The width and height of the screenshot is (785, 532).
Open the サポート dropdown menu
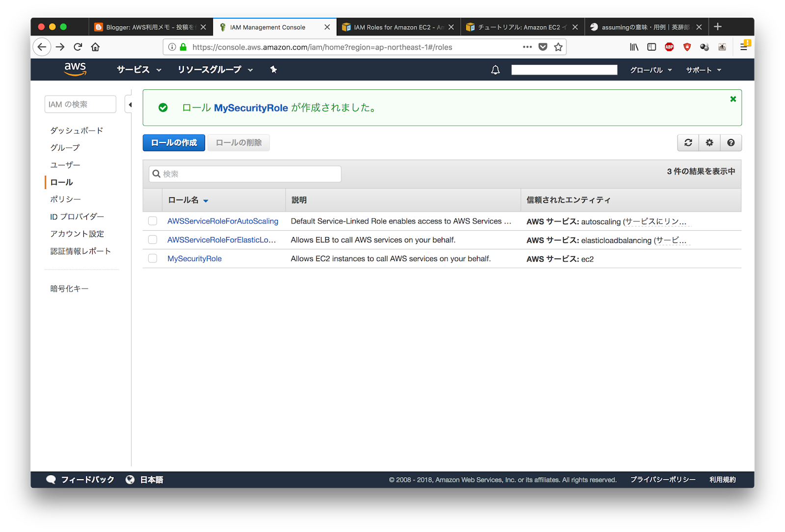(x=704, y=70)
